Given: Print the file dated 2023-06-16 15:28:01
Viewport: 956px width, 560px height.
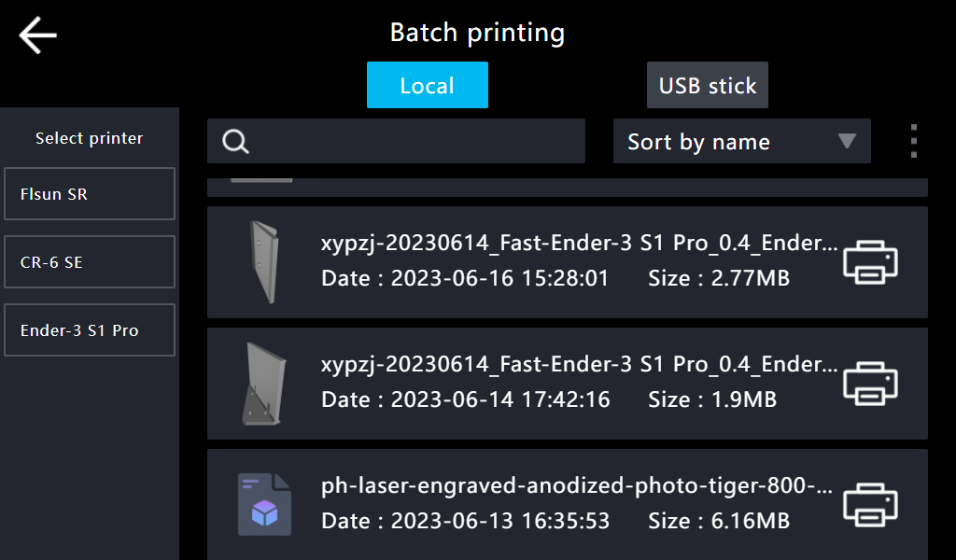Looking at the screenshot, I should 870,262.
